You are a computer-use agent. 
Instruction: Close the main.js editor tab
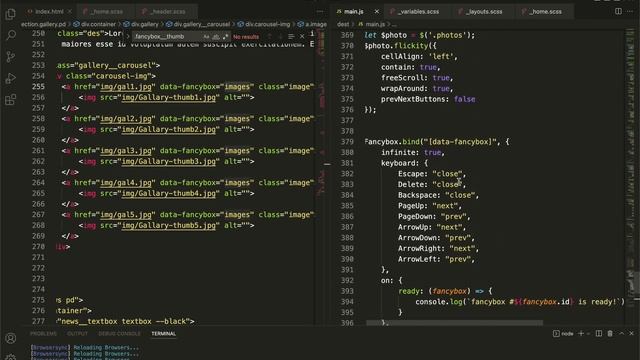click(376, 11)
